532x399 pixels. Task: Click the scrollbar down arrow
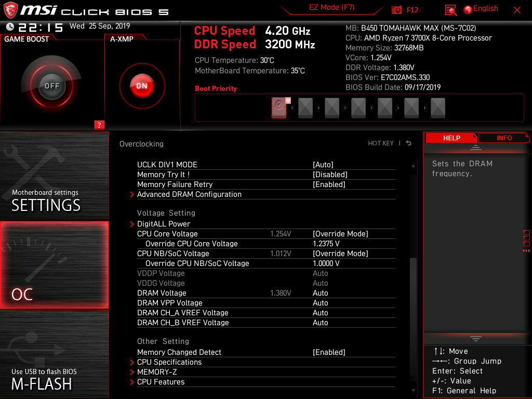413,391
